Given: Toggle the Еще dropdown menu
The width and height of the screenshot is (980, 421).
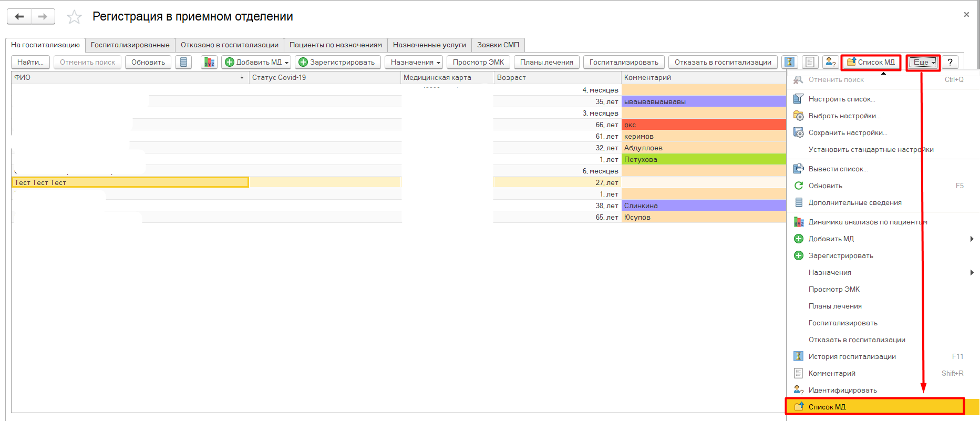Looking at the screenshot, I should pos(923,62).
